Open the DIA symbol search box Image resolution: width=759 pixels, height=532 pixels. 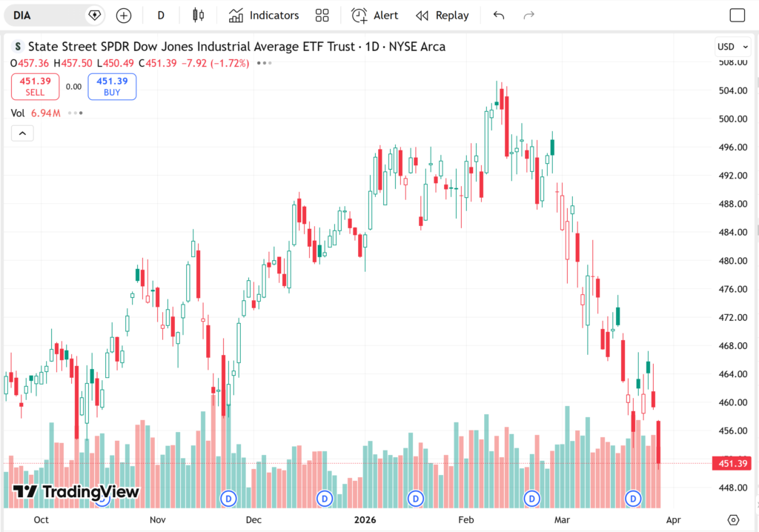(44, 16)
